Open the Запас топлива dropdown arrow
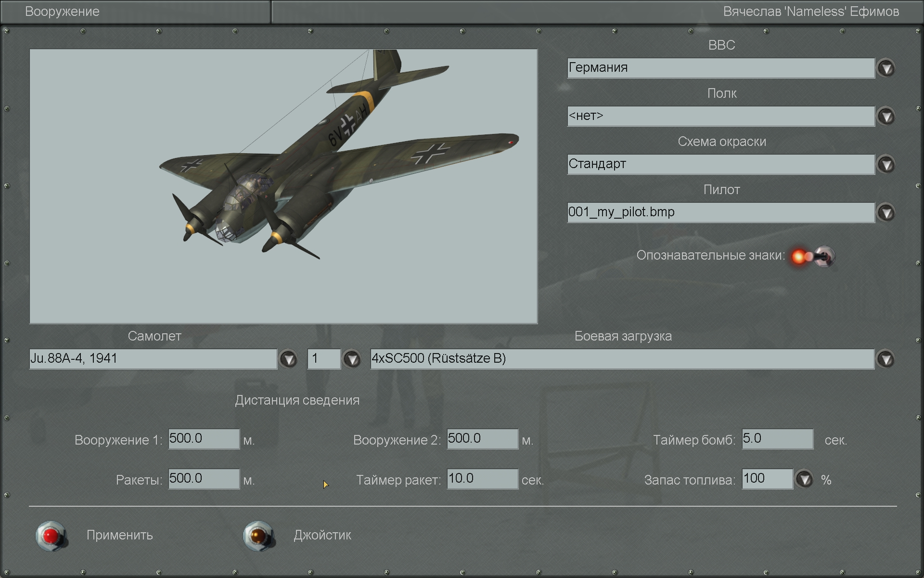The image size is (924, 578). coord(804,479)
